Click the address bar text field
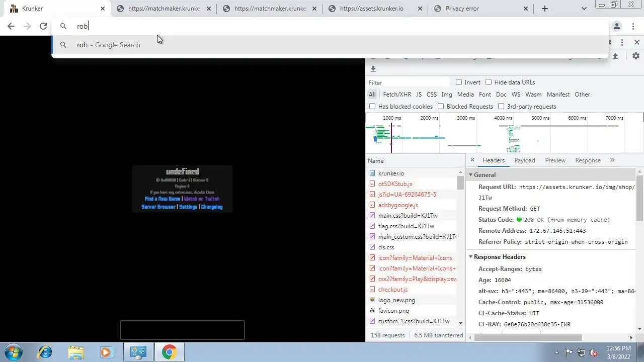 330,26
